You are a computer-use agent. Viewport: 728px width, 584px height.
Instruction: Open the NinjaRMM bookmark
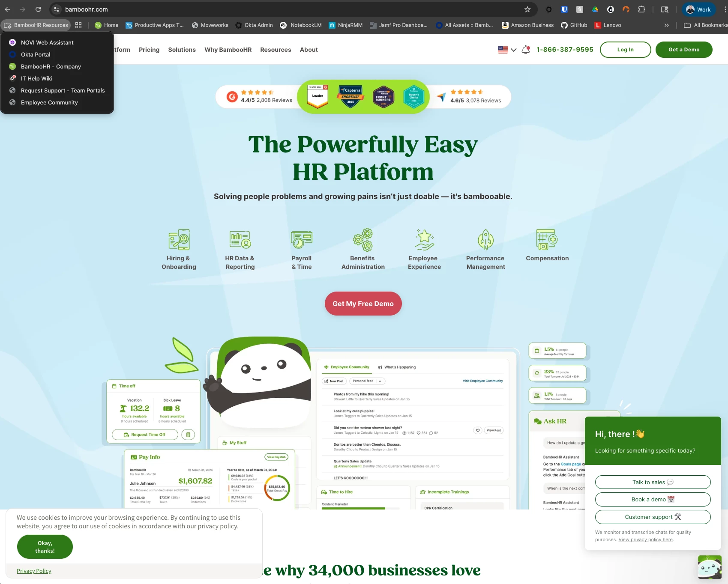[346, 25]
